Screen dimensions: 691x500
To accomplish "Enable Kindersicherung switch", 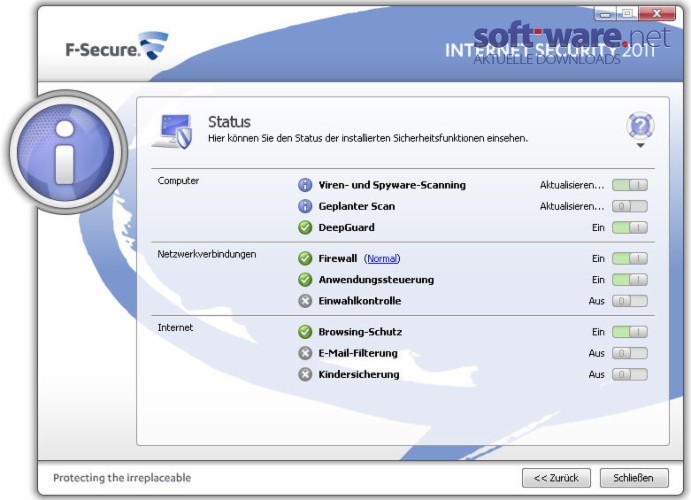I will point(630,374).
